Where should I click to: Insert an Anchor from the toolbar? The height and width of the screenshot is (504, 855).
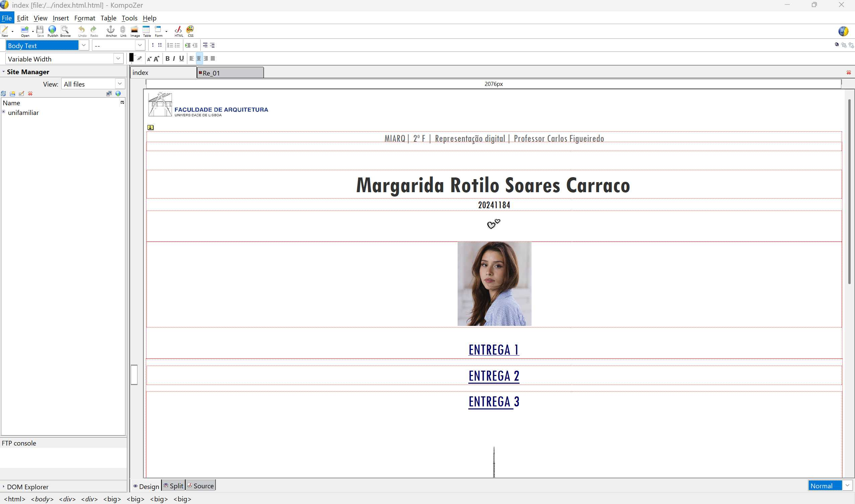point(111,30)
